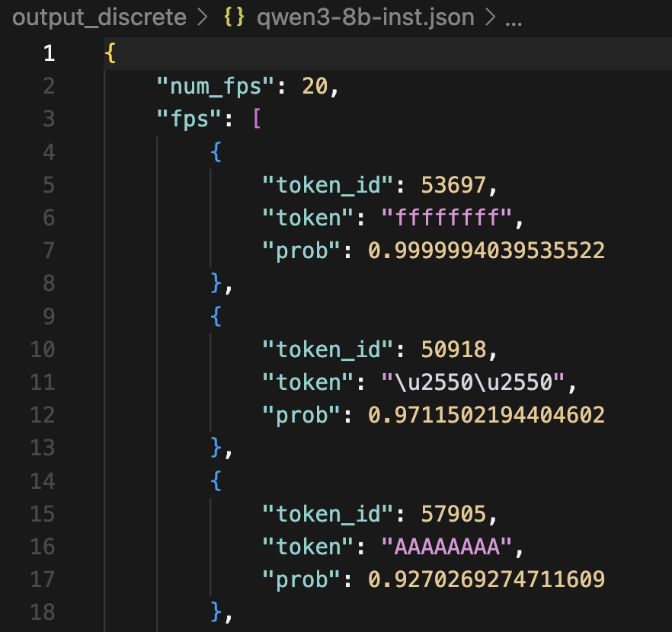The image size is (672, 632).
Task: Click the value 20 on line 2
Action: 315,86
